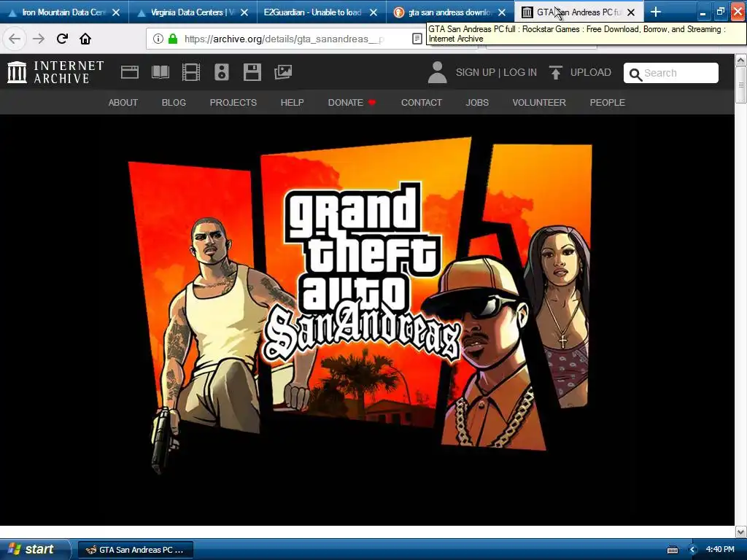747x560 pixels.
Task: Close the Iron Mountain Data Centers tab
Action: point(116,12)
